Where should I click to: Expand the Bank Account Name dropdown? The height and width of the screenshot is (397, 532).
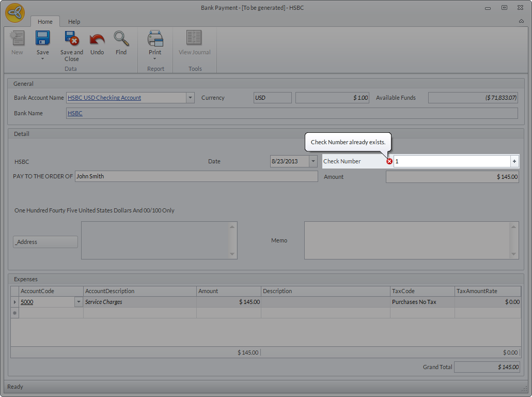(x=190, y=98)
